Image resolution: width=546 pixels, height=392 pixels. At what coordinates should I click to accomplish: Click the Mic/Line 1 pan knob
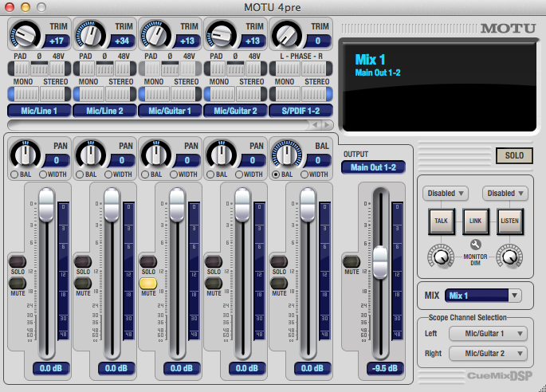[25, 154]
